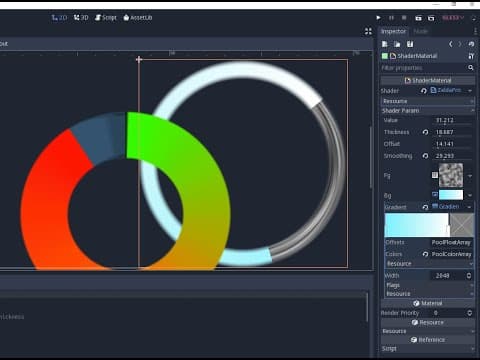Save the currently edited resource
Viewport: 480px width, 360px height.
(x=410, y=44)
